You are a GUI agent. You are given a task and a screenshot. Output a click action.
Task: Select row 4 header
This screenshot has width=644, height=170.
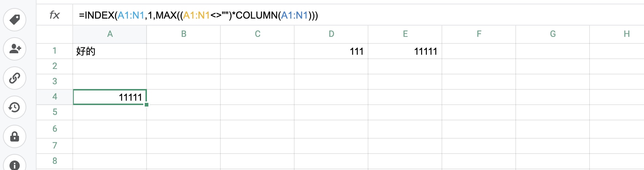point(54,97)
